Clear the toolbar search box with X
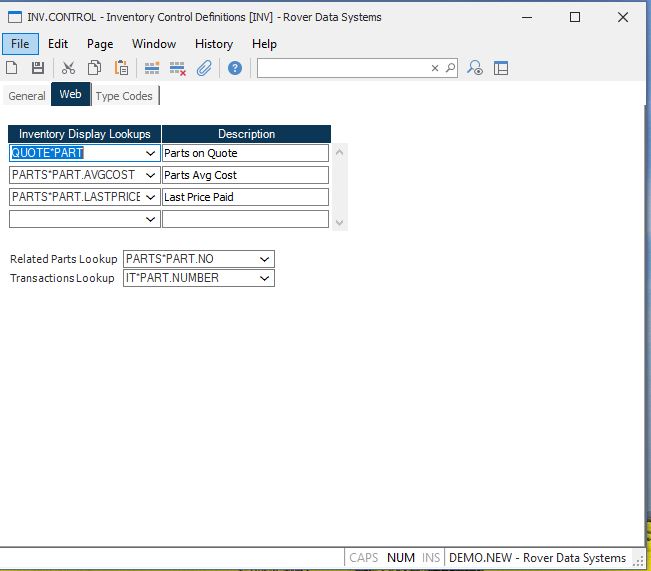The height and width of the screenshot is (571, 651). pyautogui.click(x=435, y=68)
